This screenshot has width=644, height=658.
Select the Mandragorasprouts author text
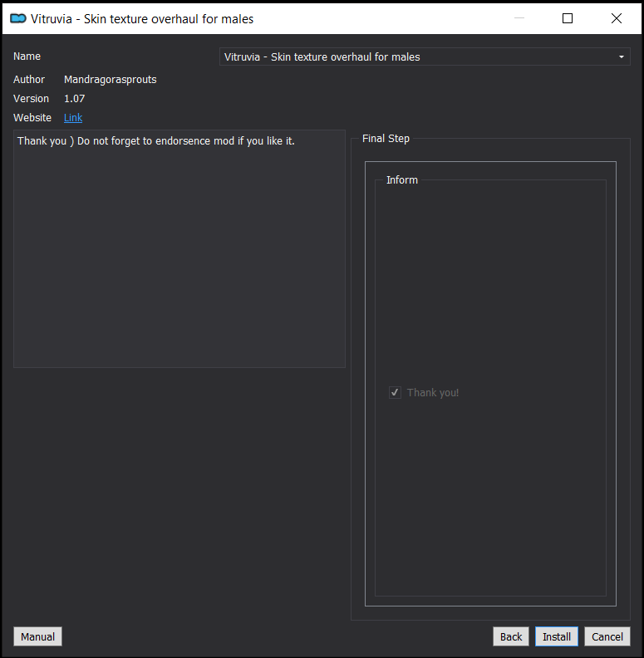pyautogui.click(x=110, y=79)
